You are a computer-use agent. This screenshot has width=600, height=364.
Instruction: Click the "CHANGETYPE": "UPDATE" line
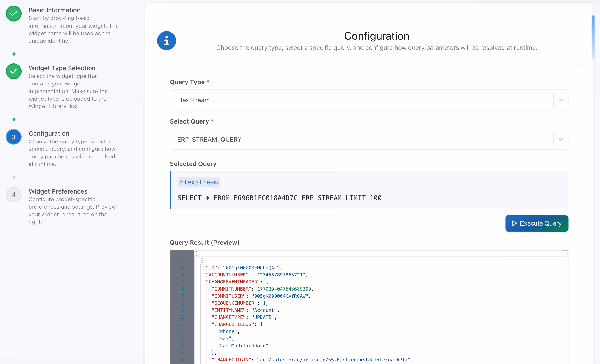coord(244,317)
